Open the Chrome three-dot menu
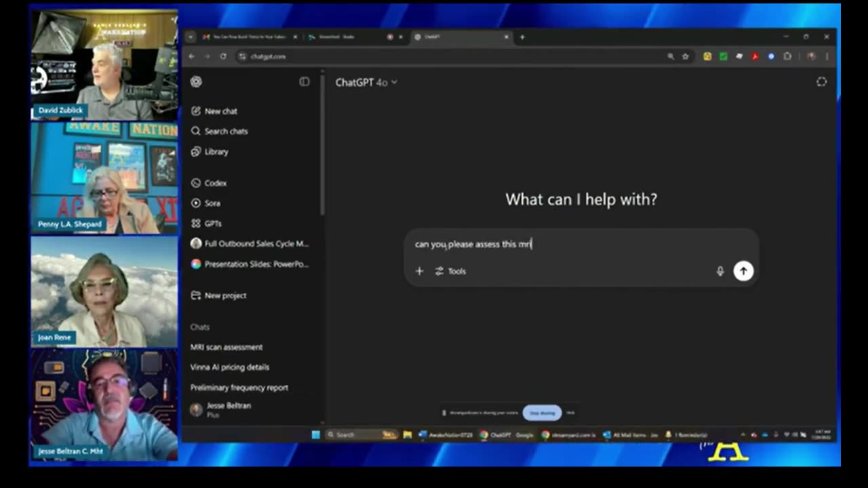Viewport: 868px width, 488px height. [x=827, y=56]
